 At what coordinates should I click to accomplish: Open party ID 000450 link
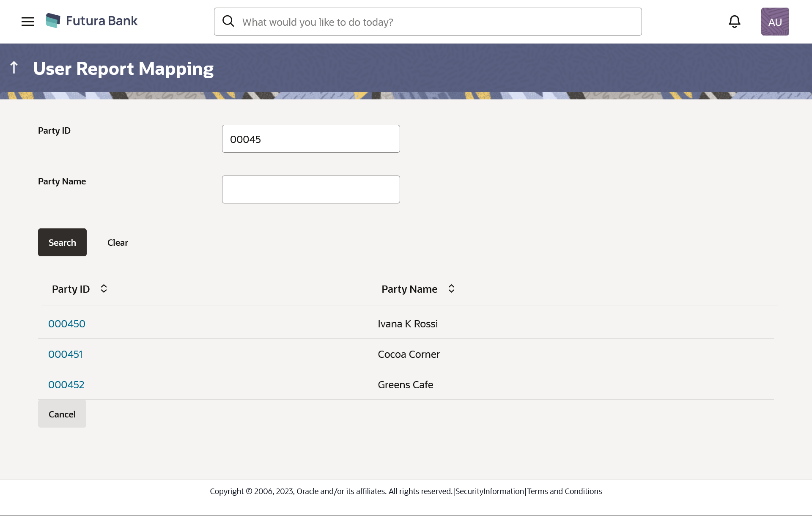click(67, 324)
